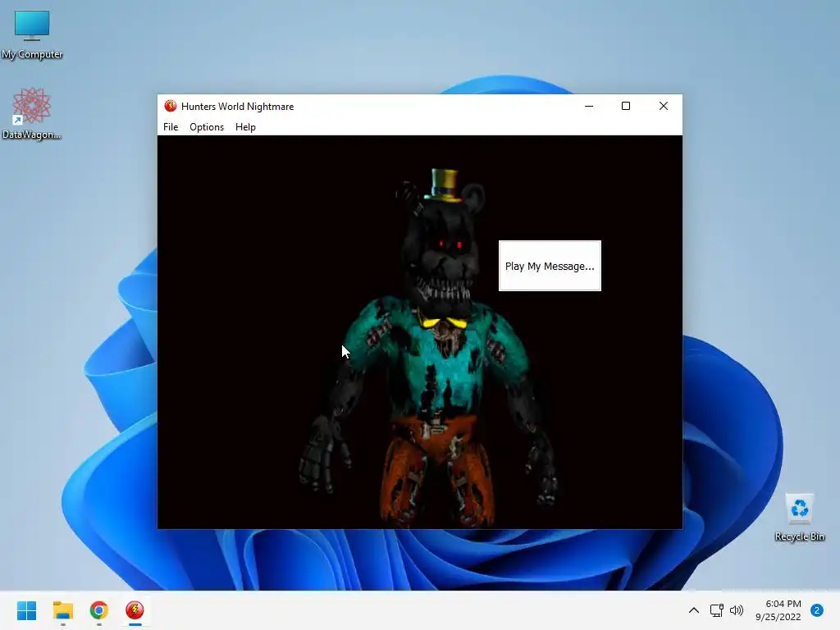Click the Play My Message button
The image size is (840, 630).
[550, 266]
